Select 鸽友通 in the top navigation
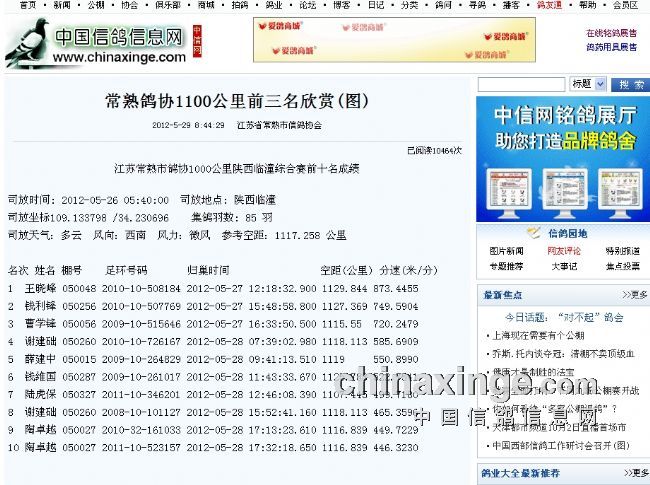 point(548,5)
